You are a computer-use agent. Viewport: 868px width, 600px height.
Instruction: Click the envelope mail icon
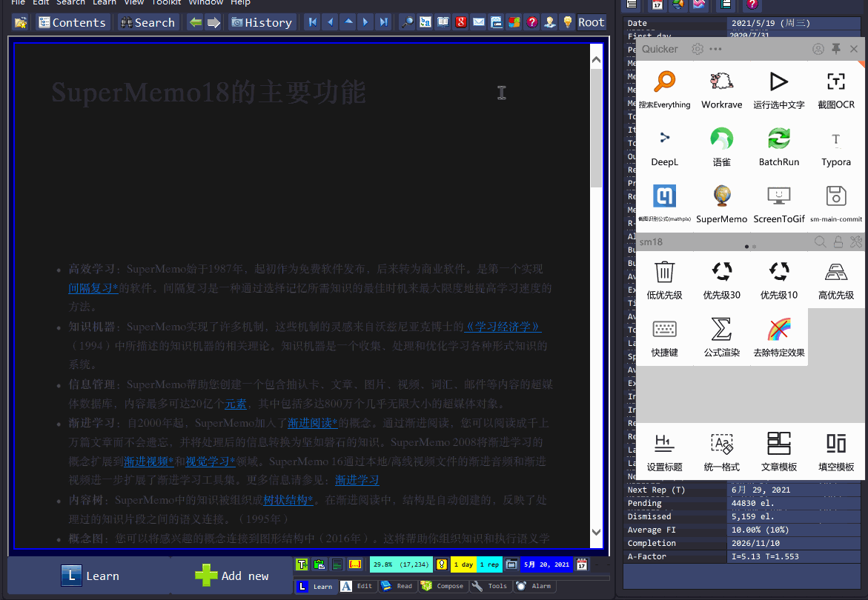point(479,23)
